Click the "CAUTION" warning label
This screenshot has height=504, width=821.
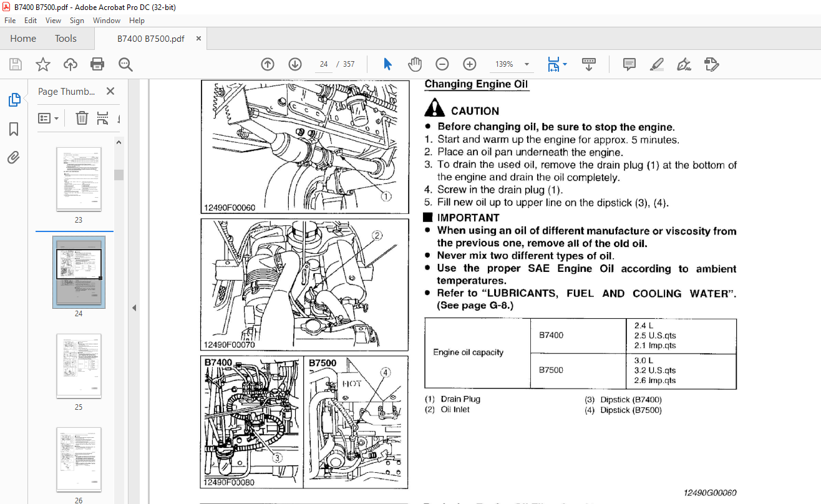tap(475, 111)
